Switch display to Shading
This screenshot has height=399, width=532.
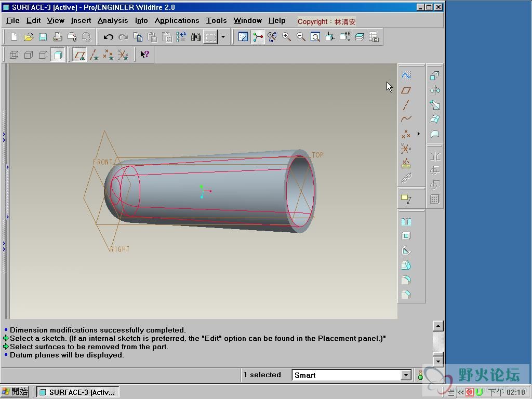(58, 55)
